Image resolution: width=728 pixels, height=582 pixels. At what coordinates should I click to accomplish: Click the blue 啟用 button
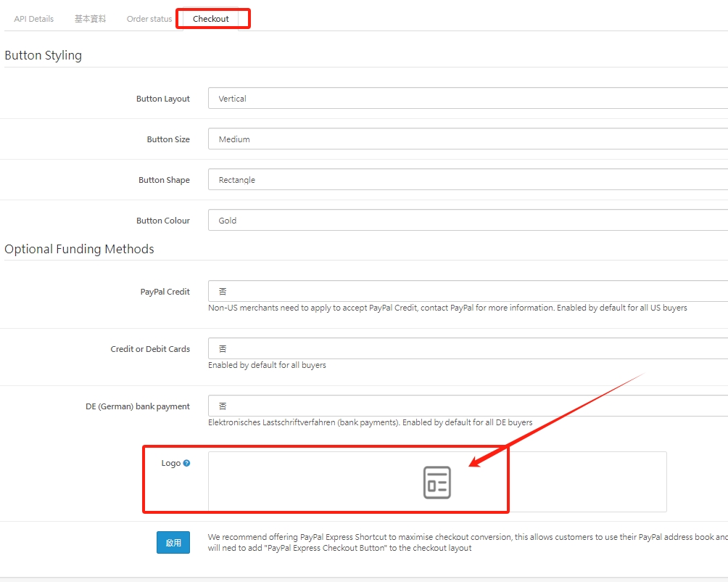173,543
